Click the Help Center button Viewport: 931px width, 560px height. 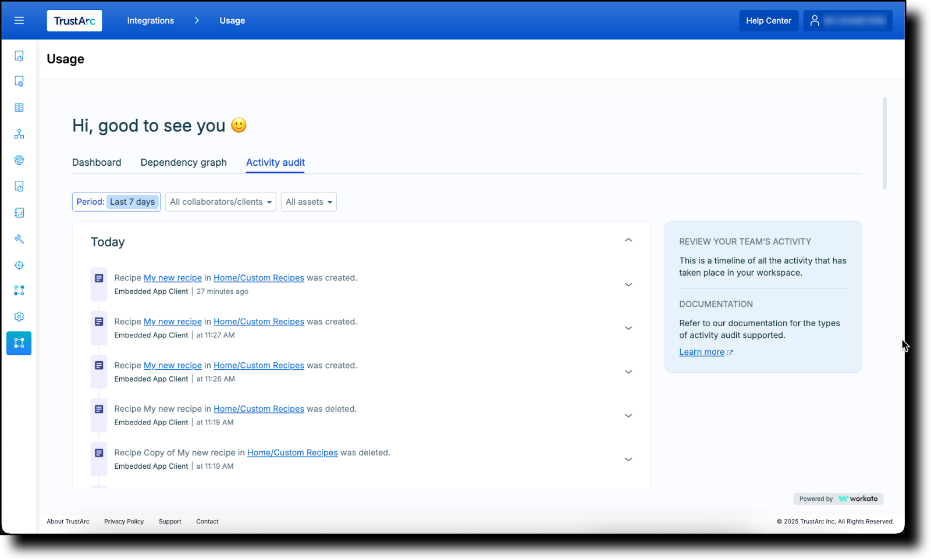(x=768, y=20)
